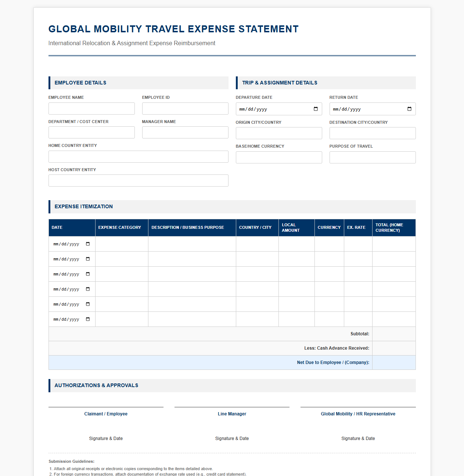This screenshot has width=464, height=476.
Task: Click the 'Claimant / Employee' signature label
Action: click(x=106, y=414)
